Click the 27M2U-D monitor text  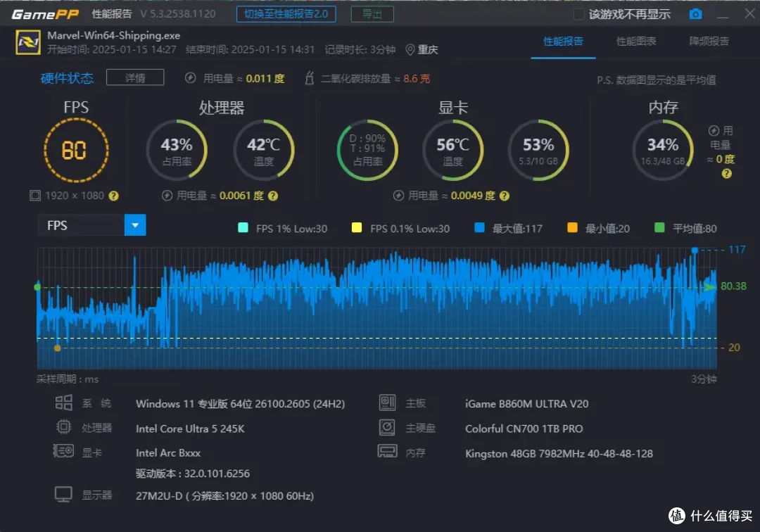tap(225, 496)
